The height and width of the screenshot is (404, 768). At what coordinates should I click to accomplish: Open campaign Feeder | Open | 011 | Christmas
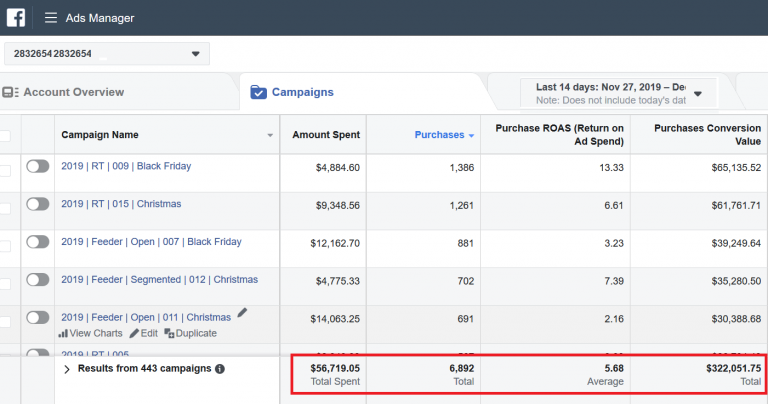point(146,317)
